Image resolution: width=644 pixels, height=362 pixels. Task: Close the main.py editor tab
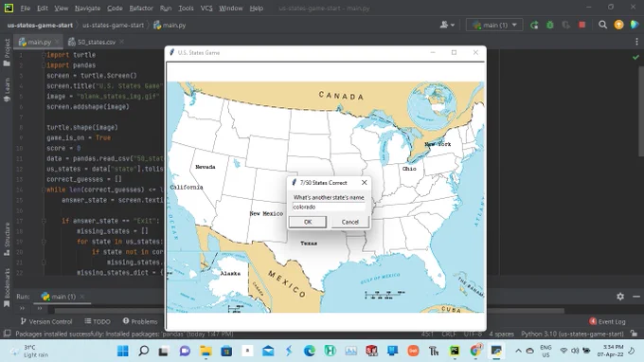click(57, 42)
